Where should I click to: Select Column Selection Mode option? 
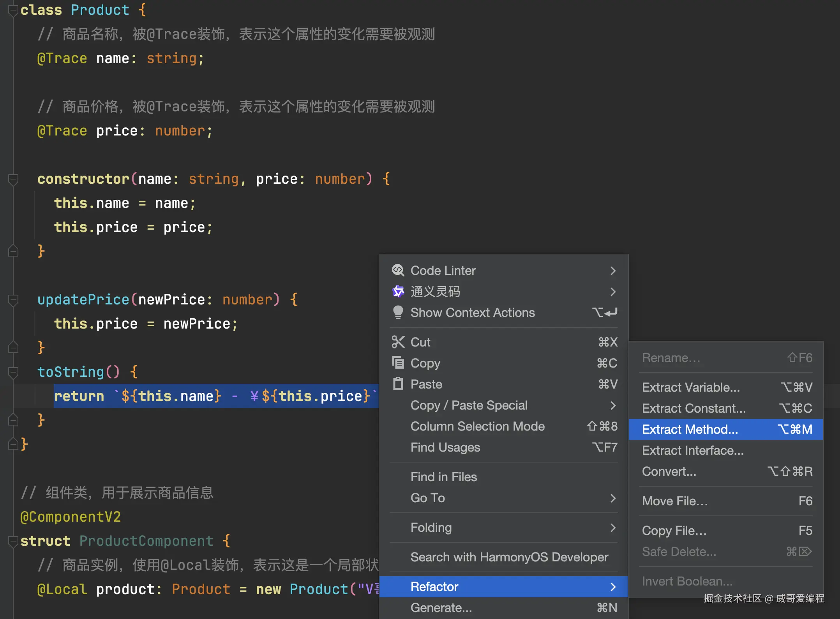point(477,426)
